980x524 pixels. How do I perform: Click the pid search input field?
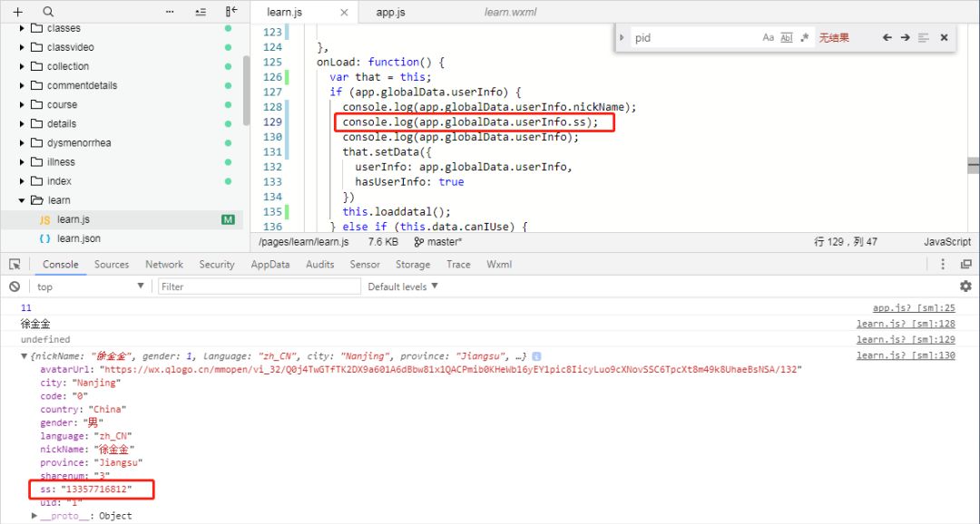pos(694,37)
